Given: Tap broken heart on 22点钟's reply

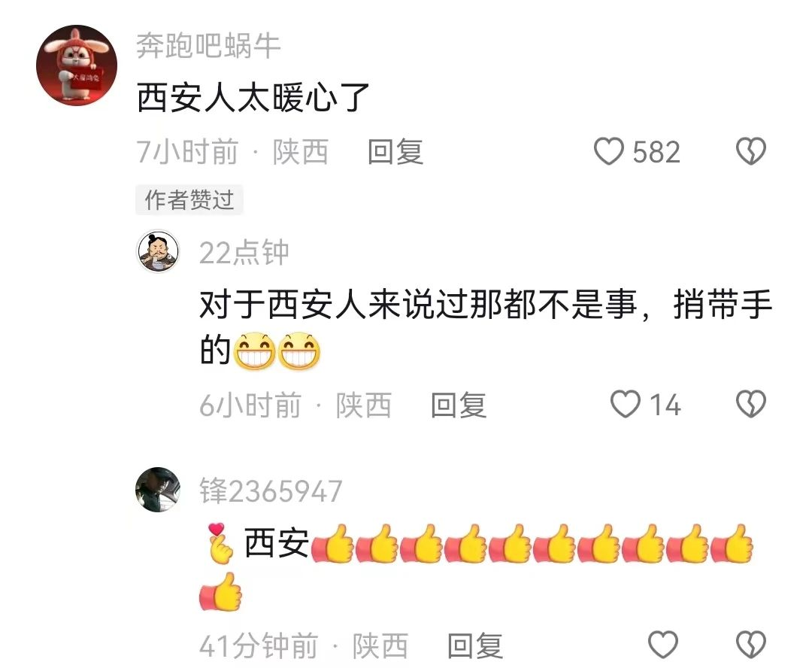Looking at the screenshot, I should pyautogui.click(x=751, y=404).
